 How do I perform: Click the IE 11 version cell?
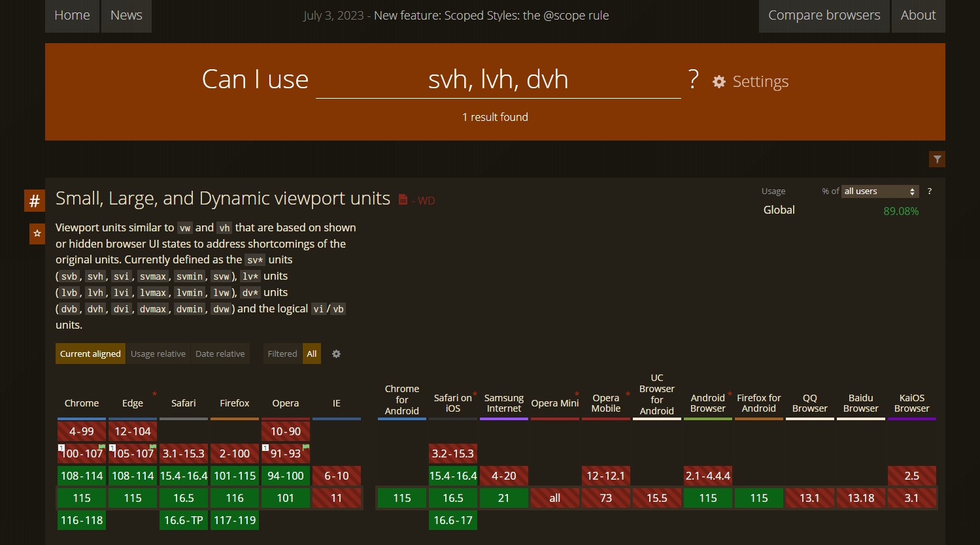point(337,498)
